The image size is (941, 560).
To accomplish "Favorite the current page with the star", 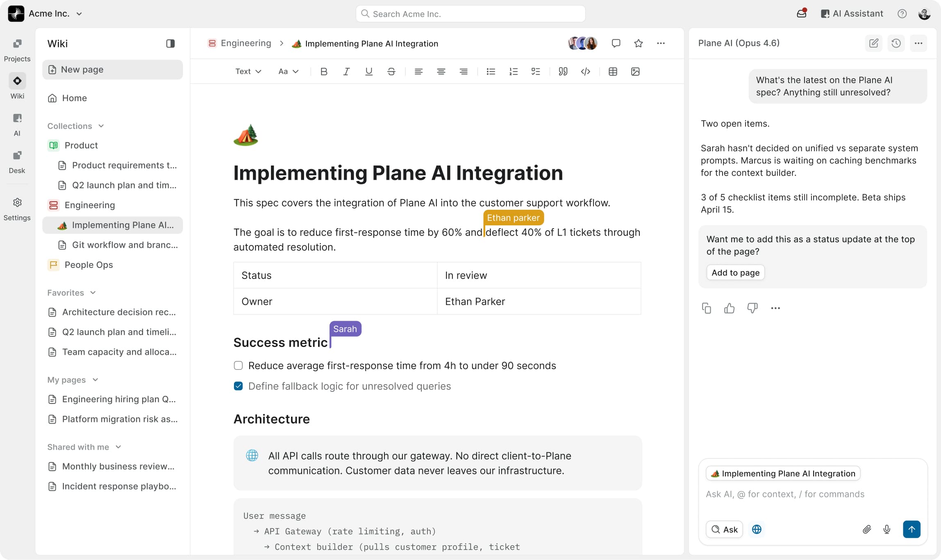I will coord(638,43).
